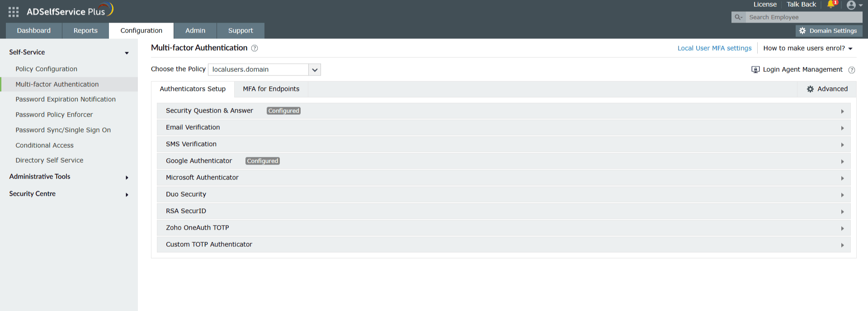The height and width of the screenshot is (311, 868).
Task: Click the SMS Verification label
Action: (x=191, y=144)
